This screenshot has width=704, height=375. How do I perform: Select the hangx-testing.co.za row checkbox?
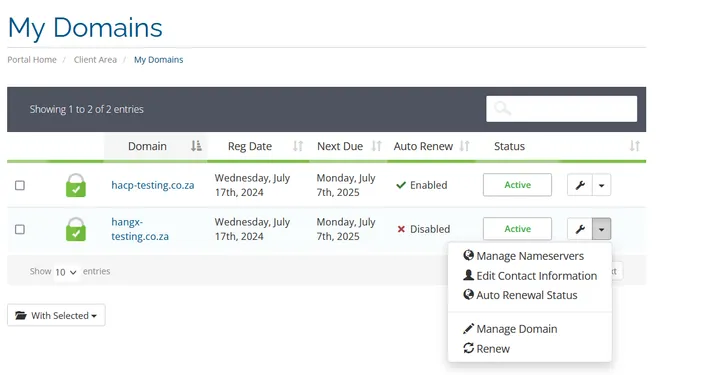pos(20,229)
